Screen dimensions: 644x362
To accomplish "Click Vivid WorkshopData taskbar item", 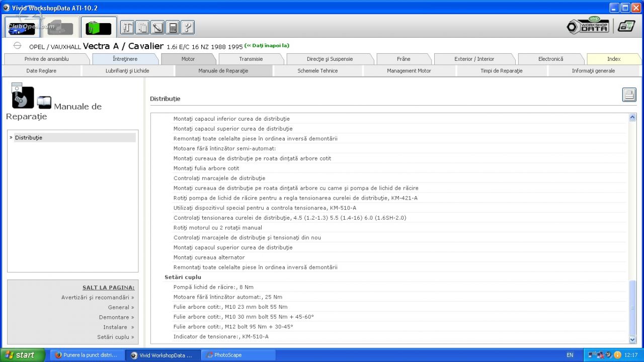I will pos(163,355).
